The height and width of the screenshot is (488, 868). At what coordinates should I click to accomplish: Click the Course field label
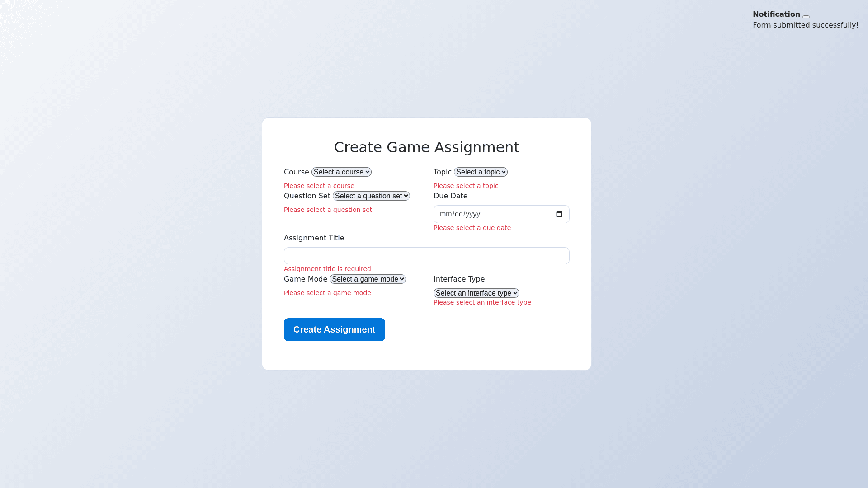[296, 172]
